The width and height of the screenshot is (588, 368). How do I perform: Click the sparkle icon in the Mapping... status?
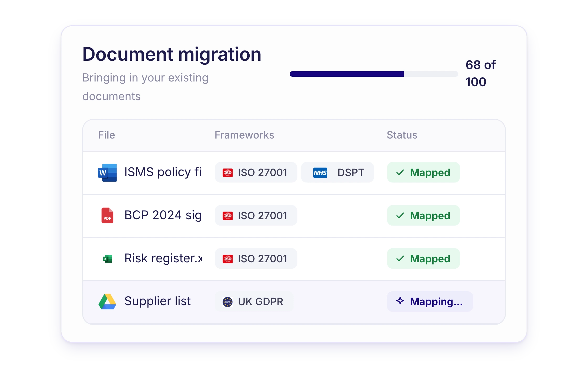(400, 301)
